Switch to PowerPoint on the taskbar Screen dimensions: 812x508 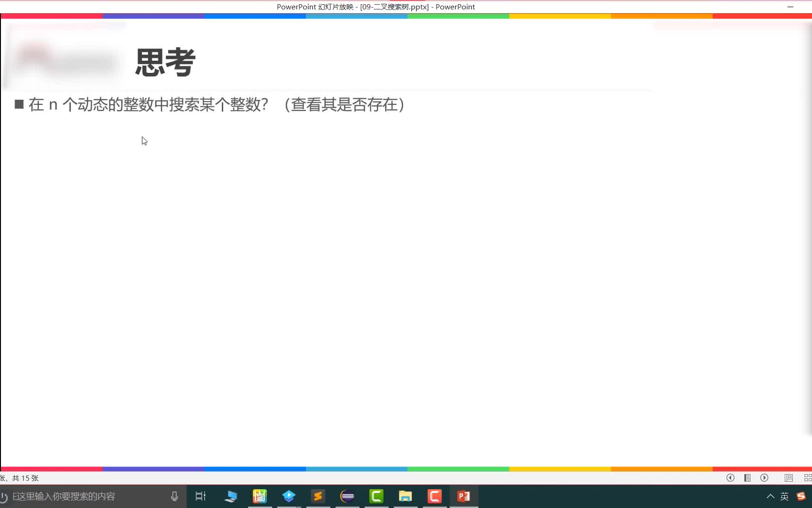[x=464, y=496]
